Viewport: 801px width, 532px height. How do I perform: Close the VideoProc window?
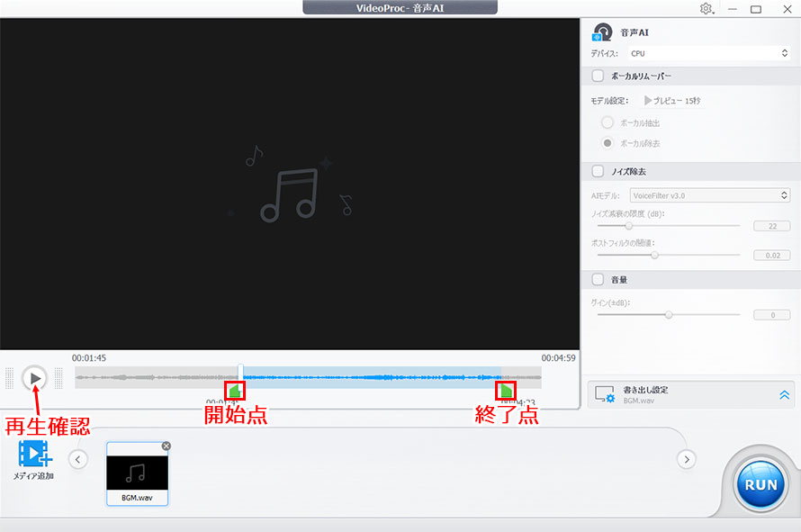point(787,9)
